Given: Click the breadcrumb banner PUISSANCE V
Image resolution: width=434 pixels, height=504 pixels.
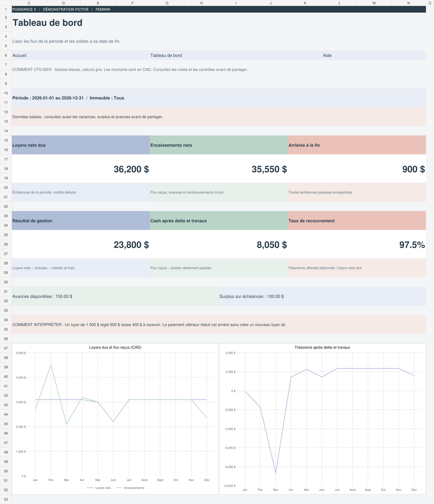Looking at the screenshot, I should [x=219, y=9].
